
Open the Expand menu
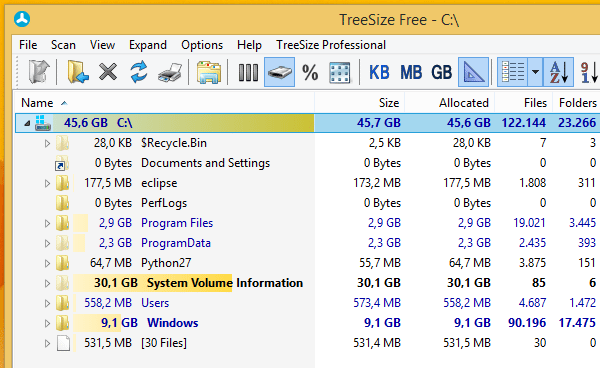[x=148, y=45]
